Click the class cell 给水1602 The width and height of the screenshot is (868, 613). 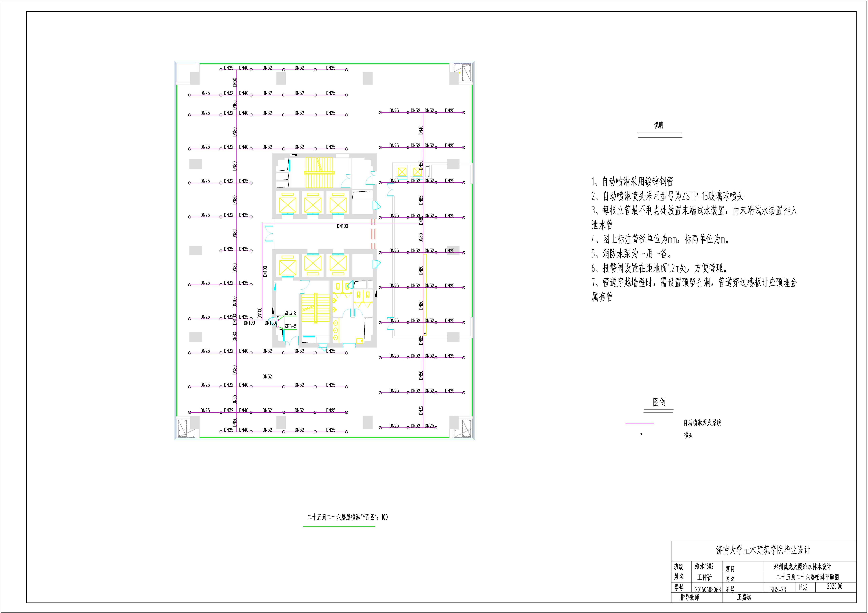tap(704, 566)
